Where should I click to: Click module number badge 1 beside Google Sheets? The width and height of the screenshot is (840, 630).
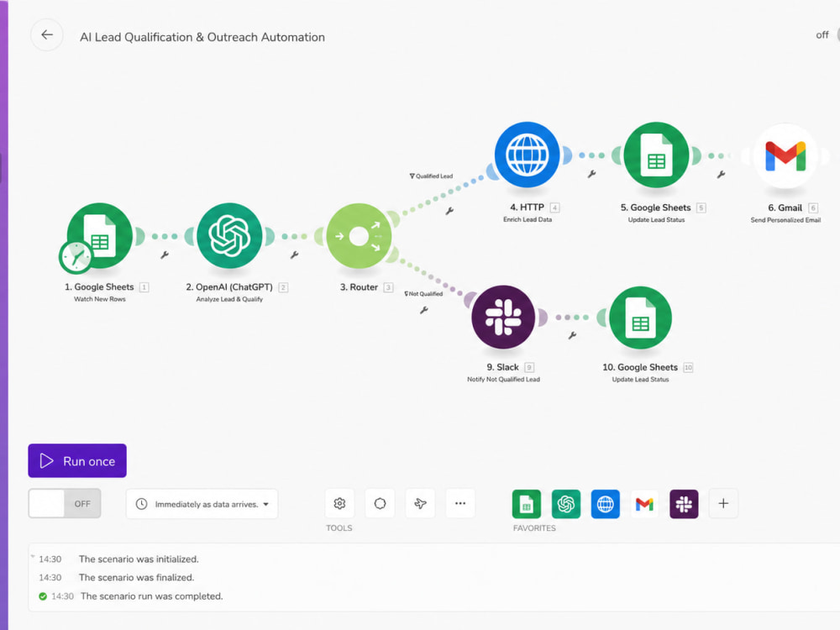tap(144, 287)
